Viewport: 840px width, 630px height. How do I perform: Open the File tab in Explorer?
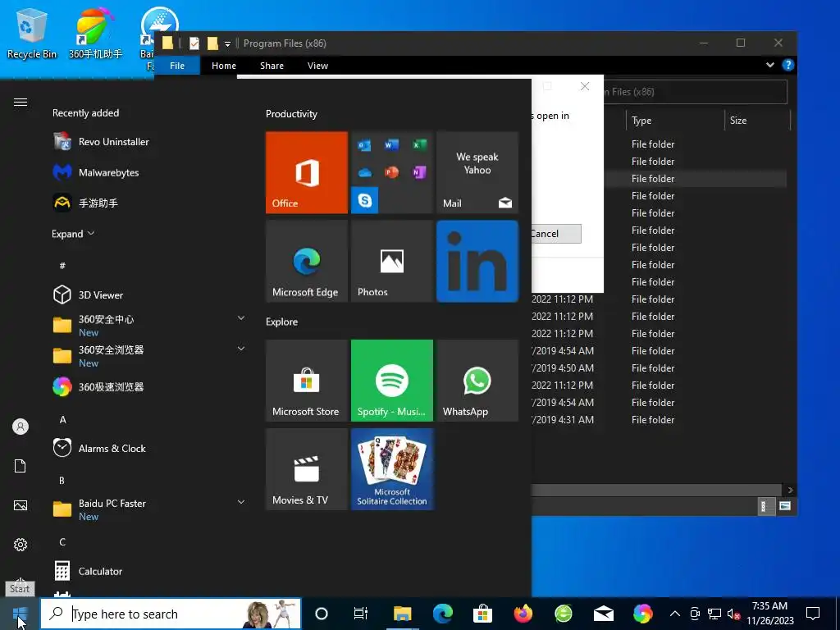point(177,66)
